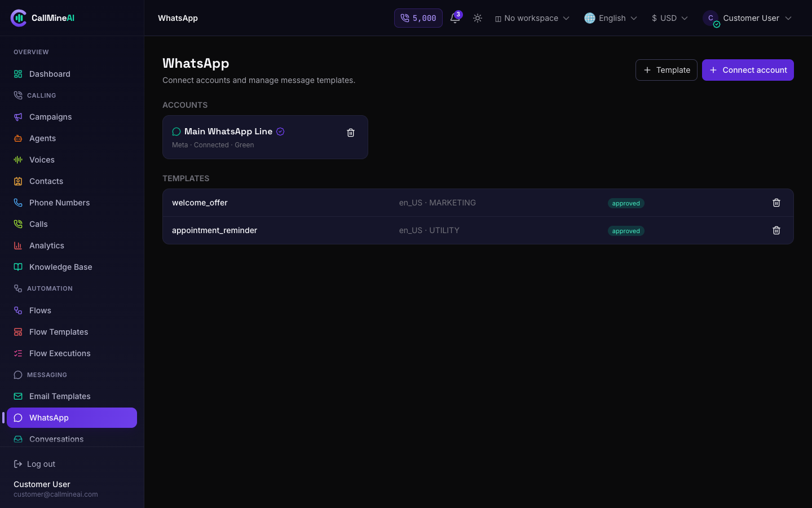The width and height of the screenshot is (812, 508).
Task: Delete the Main WhatsApp Line account
Action: [x=351, y=133]
